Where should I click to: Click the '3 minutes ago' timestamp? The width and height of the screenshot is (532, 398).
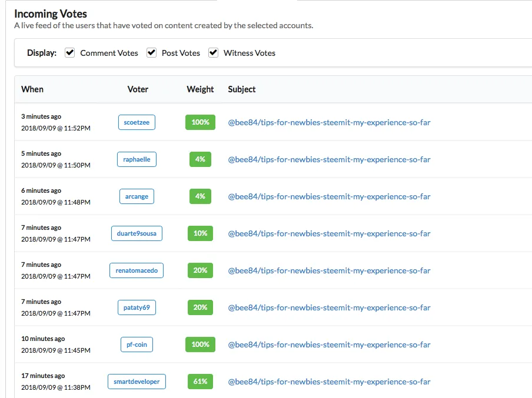[41, 116]
